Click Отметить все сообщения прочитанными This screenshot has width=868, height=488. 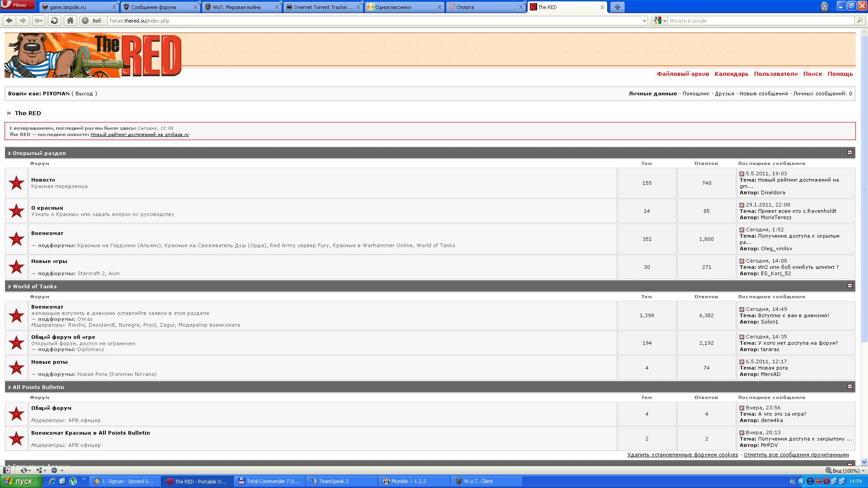click(796, 455)
